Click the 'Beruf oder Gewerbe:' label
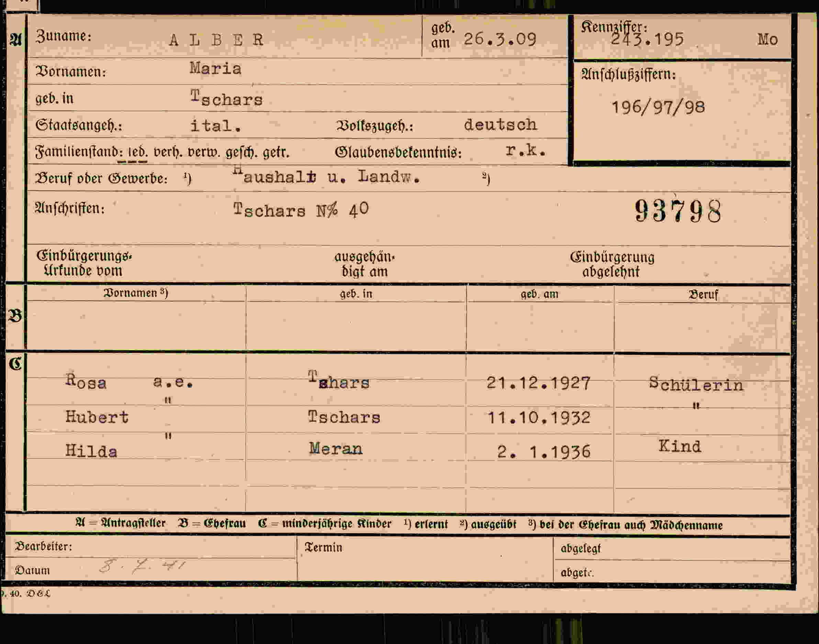This screenshot has width=819, height=644. (x=101, y=178)
